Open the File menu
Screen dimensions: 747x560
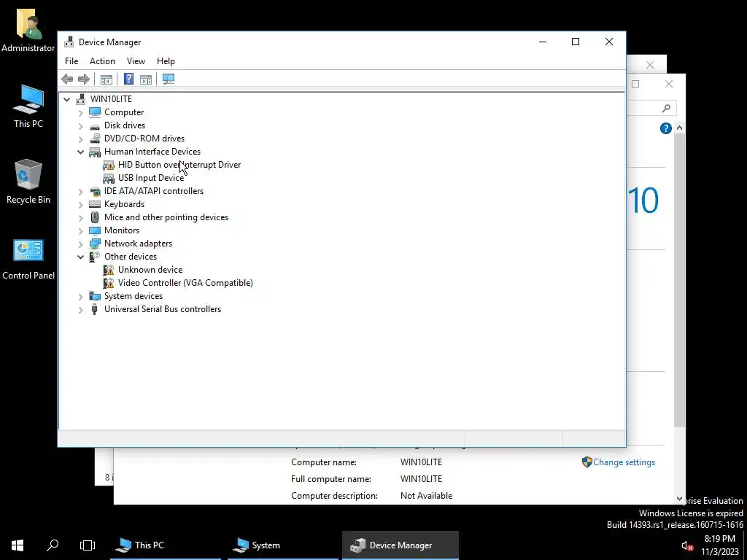(x=71, y=61)
